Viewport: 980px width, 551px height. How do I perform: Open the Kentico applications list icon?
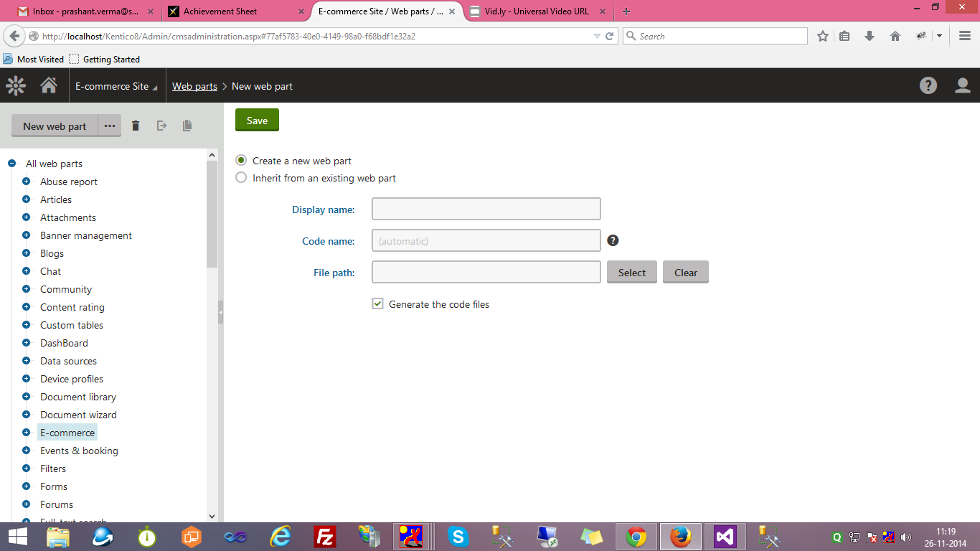16,86
